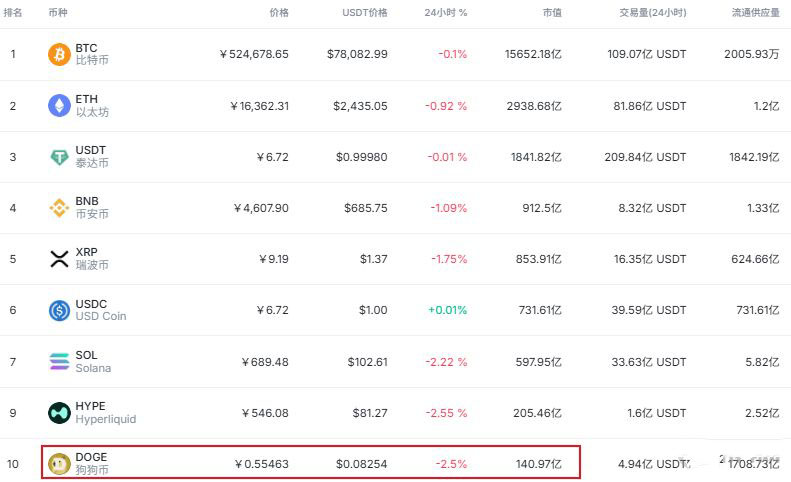
Task: Click volume 209.84亿 USDT
Action: click(645, 157)
